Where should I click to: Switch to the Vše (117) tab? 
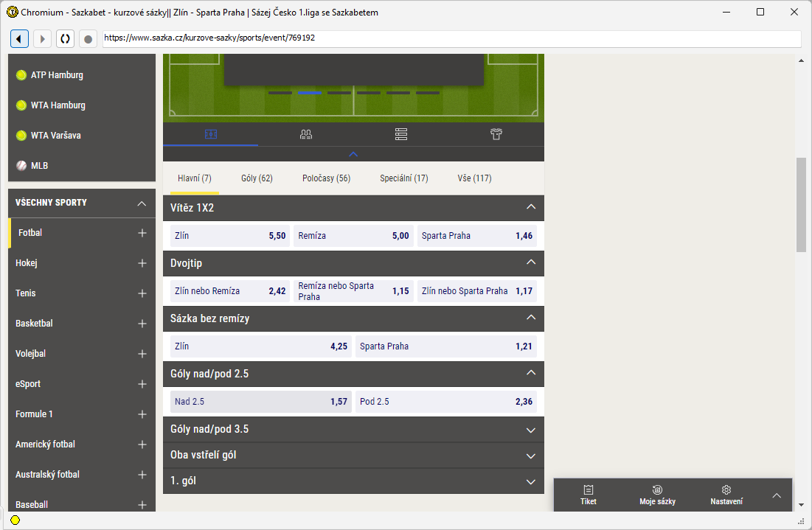tap(474, 178)
